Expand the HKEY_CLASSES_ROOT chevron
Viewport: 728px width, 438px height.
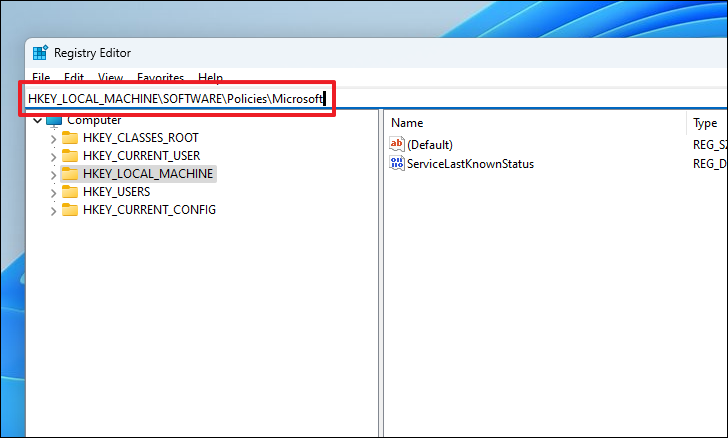coord(53,138)
